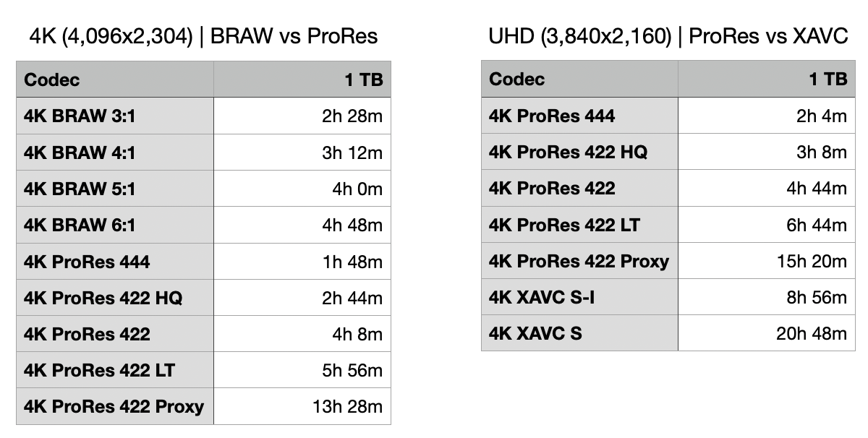
Task: Select the 4K ProRes 422 LT cell in the UHD table
Action: point(580,225)
